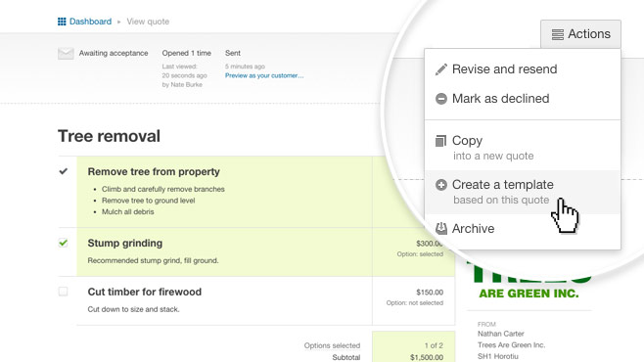Click Trees Are Green Inc. address line
644x362 pixels.
tap(511, 345)
